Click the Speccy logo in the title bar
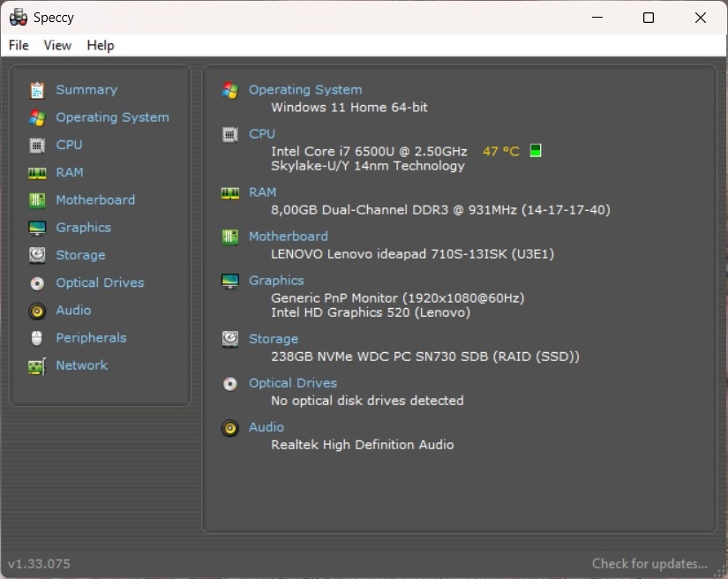The width and height of the screenshot is (728, 579). point(17,17)
